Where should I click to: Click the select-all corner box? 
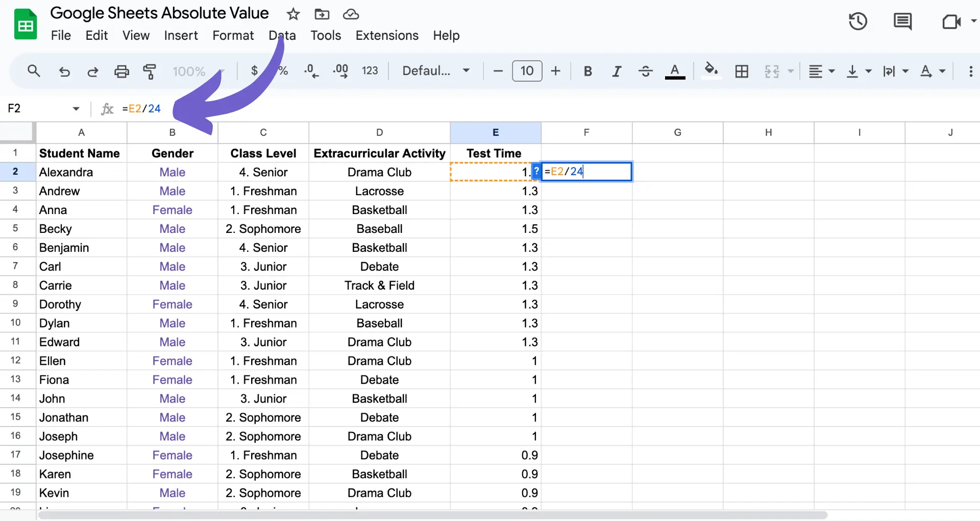pyautogui.click(x=17, y=132)
